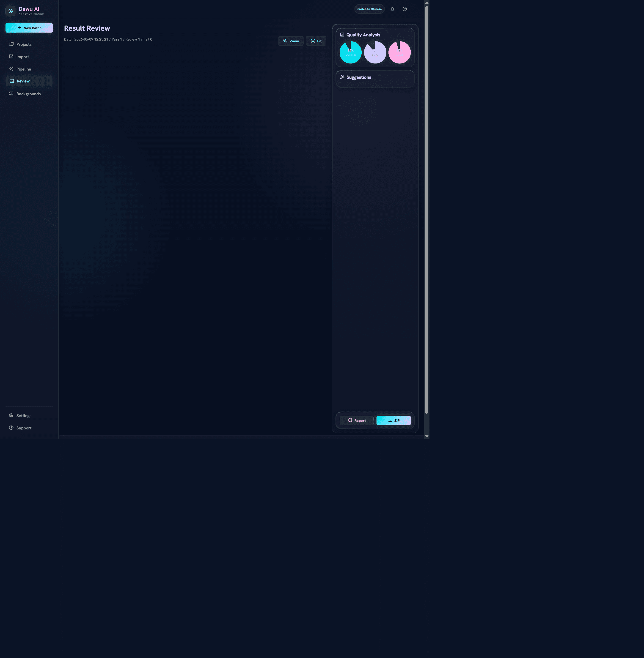
Task: Click the Dewu AI logo icon
Action: (11, 11)
